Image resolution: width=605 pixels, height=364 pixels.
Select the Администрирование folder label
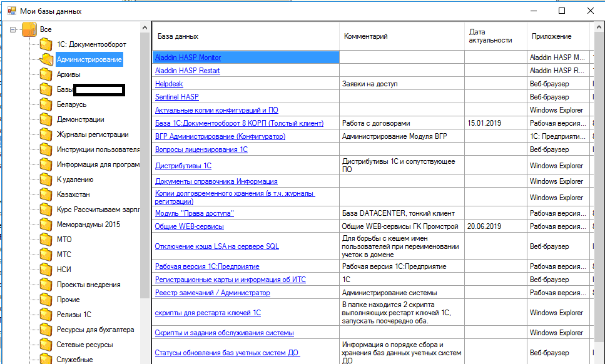point(89,59)
